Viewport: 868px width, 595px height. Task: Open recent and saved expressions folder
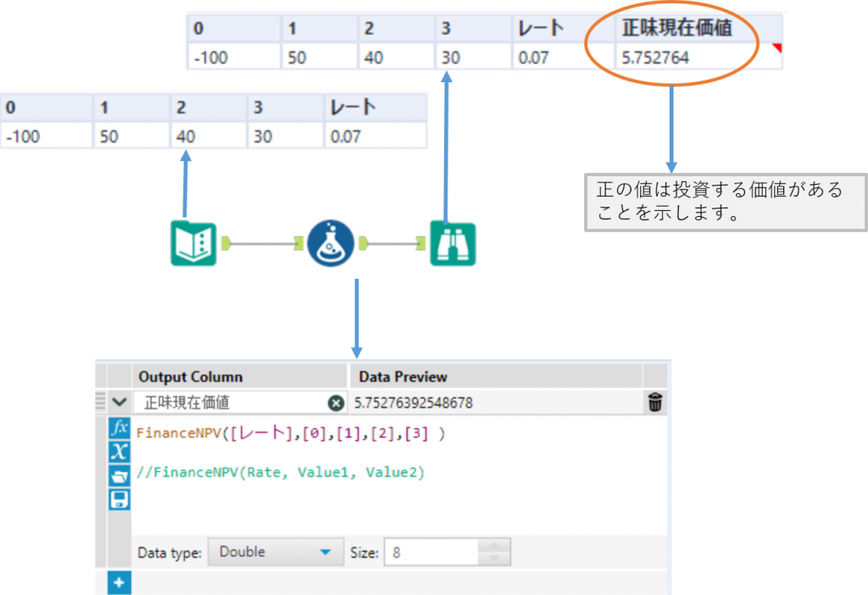point(120,475)
